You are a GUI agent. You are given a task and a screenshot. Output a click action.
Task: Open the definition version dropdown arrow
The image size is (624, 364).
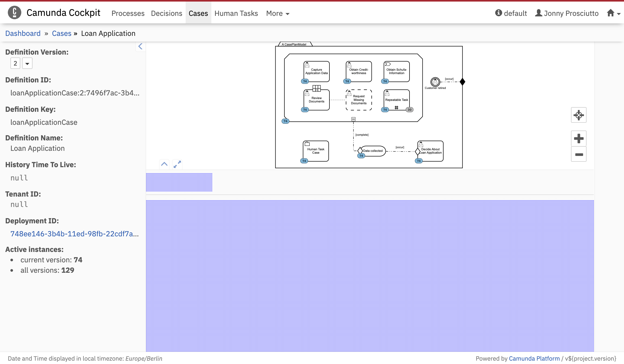pyautogui.click(x=27, y=63)
